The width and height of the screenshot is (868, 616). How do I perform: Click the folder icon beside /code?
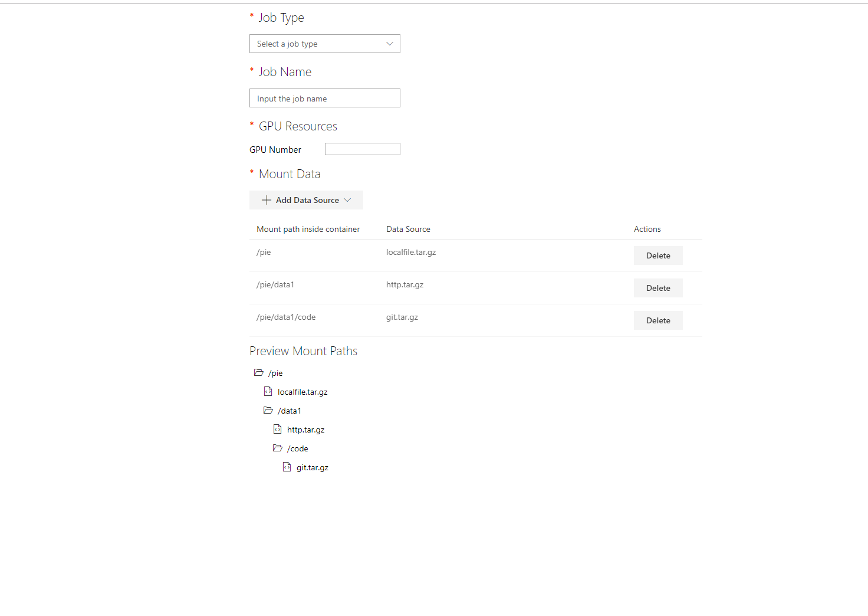coord(277,448)
